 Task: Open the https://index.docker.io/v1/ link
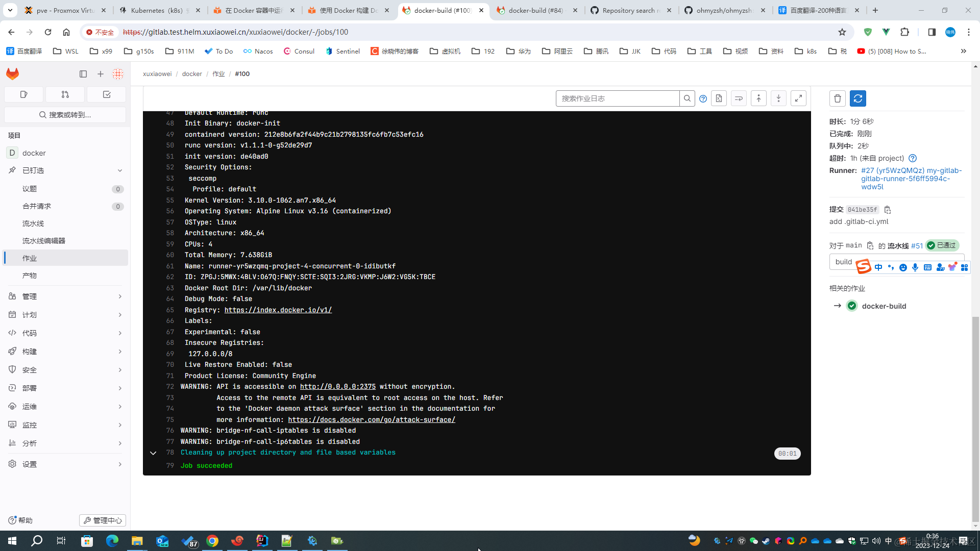pos(278,310)
